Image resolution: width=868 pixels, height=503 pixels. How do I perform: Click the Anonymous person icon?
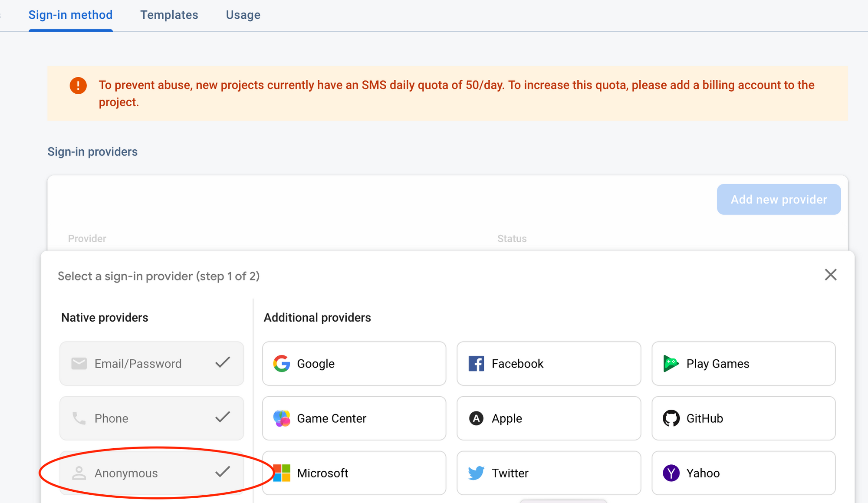pyautogui.click(x=79, y=473)
